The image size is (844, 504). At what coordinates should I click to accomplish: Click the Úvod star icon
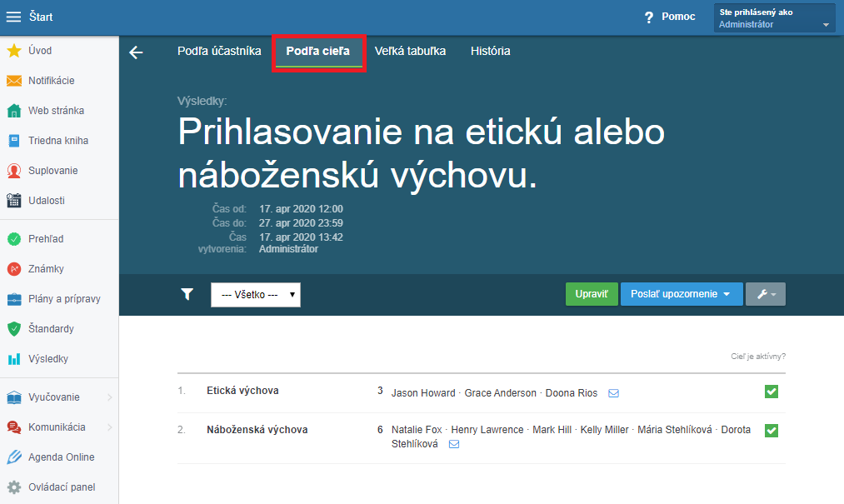(x=14, y=51)
